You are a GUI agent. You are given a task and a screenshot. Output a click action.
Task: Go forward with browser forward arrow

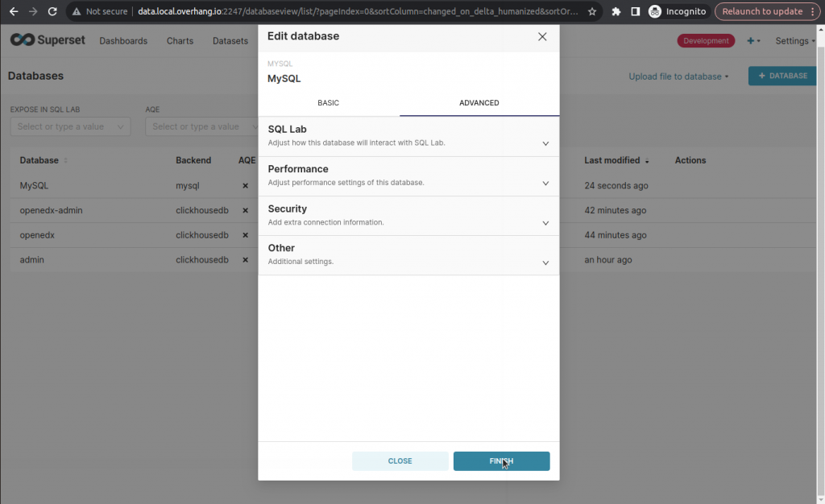(32, 11)
